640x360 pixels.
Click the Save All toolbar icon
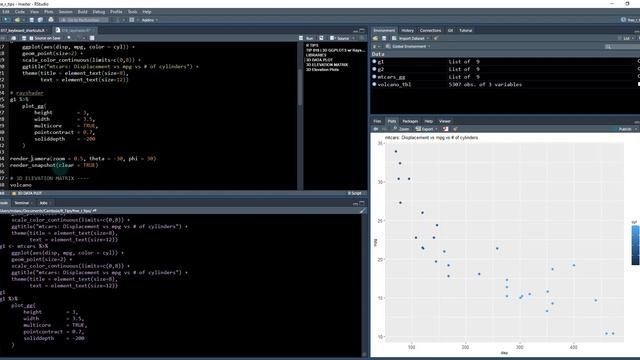40,20
